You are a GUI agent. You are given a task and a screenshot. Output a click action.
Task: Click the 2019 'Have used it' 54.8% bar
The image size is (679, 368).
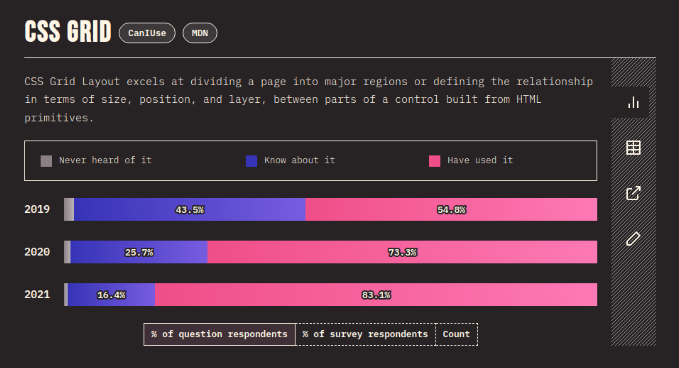click(451, 210)
